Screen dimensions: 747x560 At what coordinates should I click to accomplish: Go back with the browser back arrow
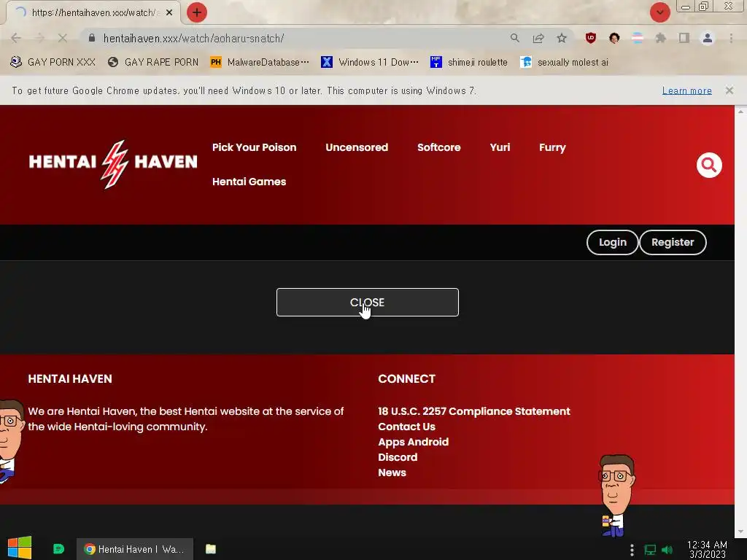pos(16,38)
